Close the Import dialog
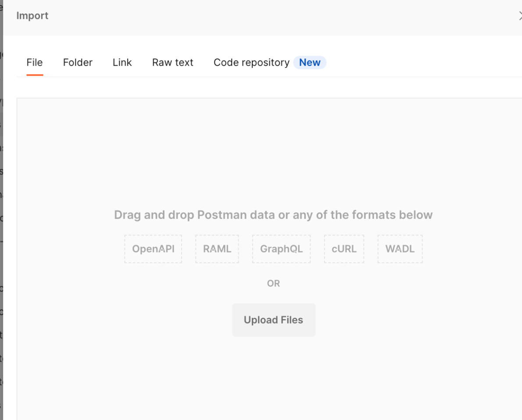Viewport: 522px width, 420px height. click(520, 15)
